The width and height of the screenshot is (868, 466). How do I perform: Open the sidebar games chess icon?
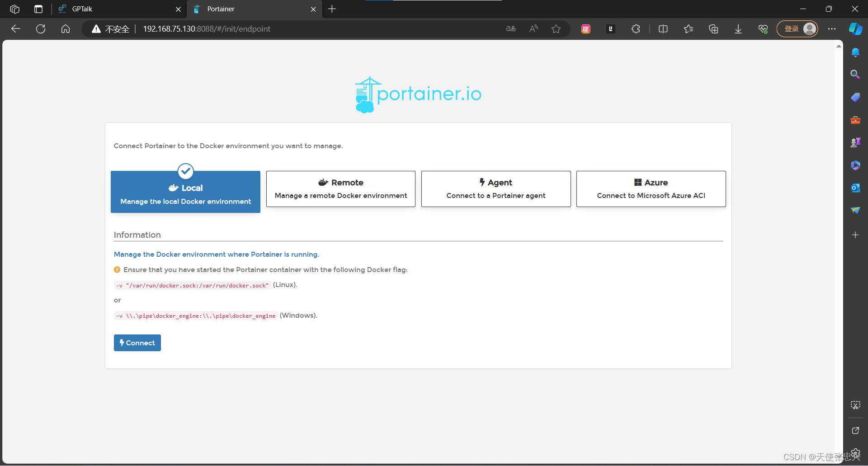click(x=855, y=142)
